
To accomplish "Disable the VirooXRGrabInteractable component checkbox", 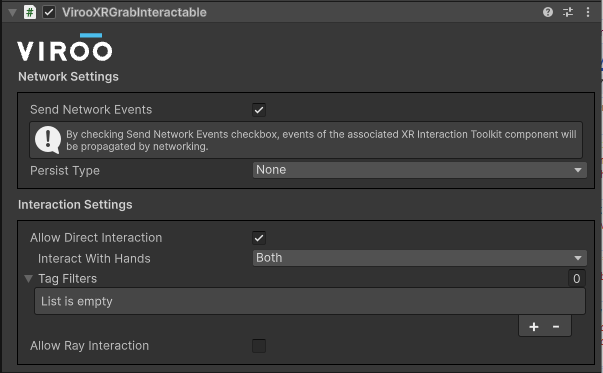I will tap(49, 12).
